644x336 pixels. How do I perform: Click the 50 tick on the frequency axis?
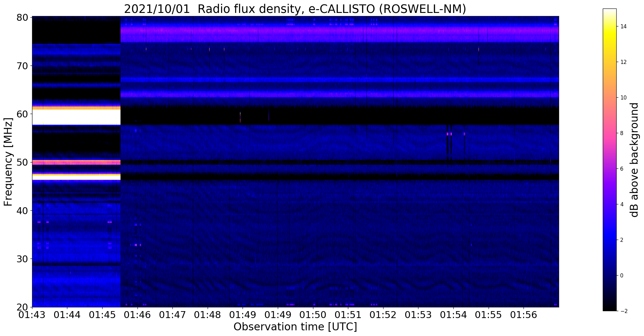click(x=23, y=162)
